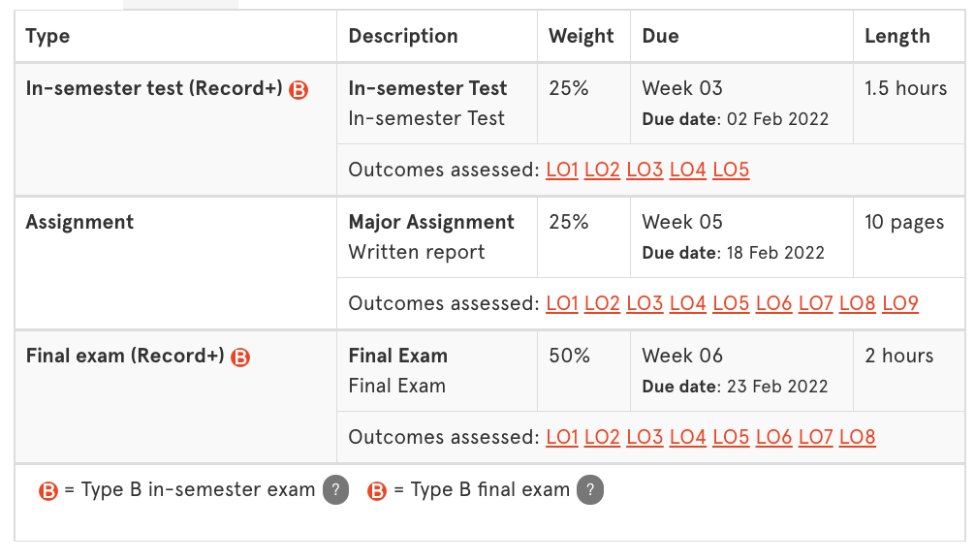Click the Type B badge beside Final exam
Image resolution: width=975 pixels, height=560 pixels.
pos(239,356)
